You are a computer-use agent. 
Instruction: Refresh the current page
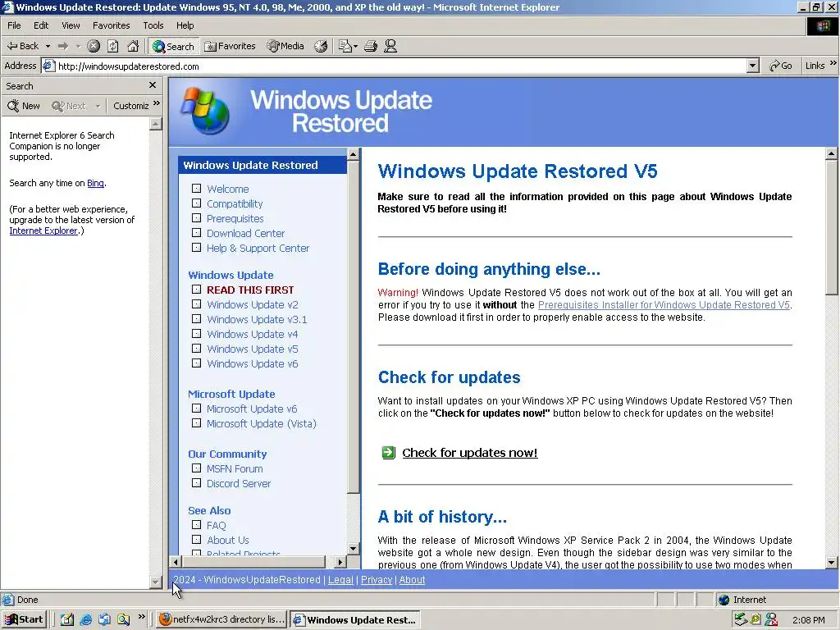point(113,46)
